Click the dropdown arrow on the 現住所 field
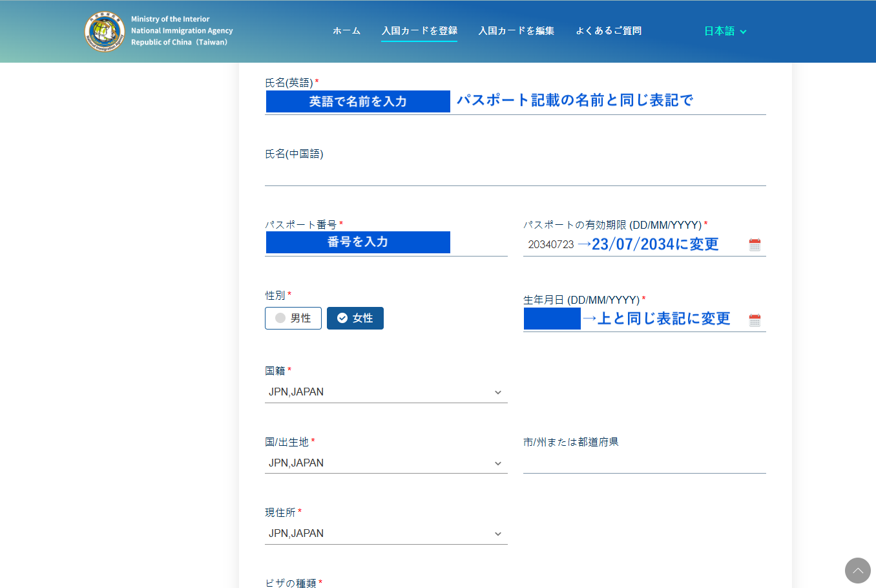876x588 pixels. pyautogui.click(x=497, y=533)
